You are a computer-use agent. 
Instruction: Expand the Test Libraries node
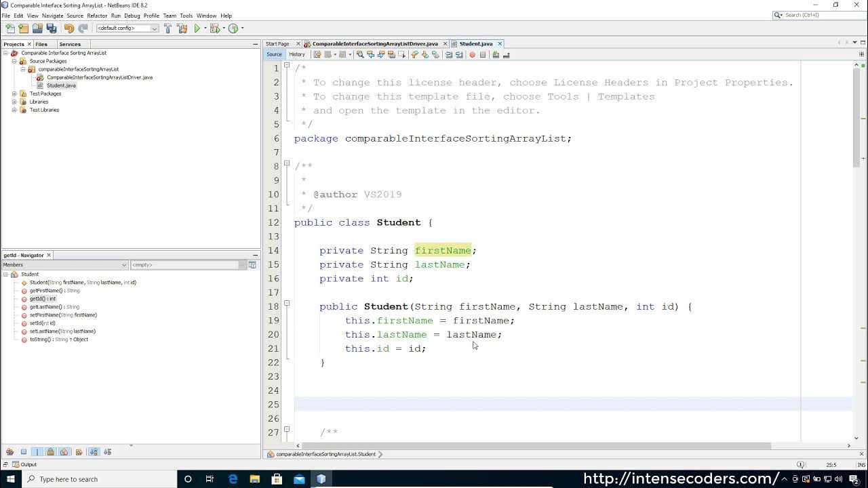(14, 110)
